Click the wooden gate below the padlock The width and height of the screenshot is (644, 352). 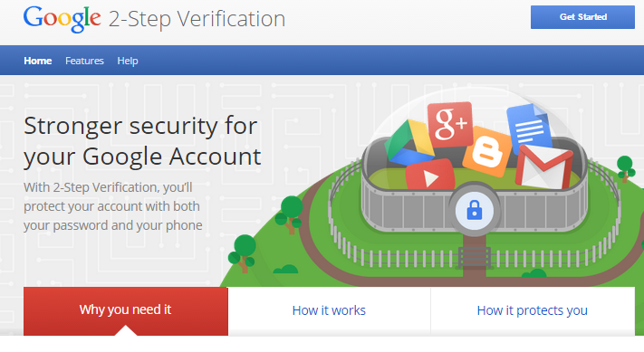point(475,257)
